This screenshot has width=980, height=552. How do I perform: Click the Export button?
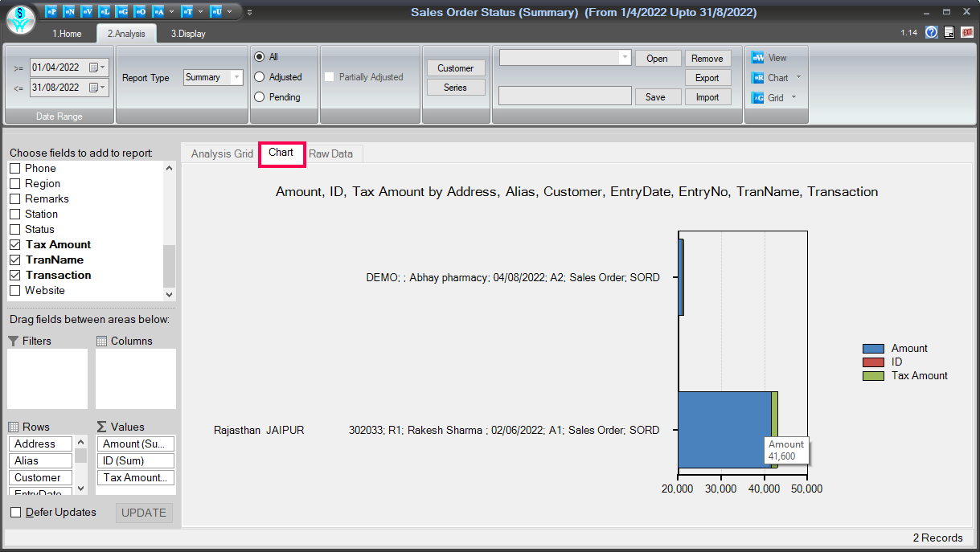point(707,78)
